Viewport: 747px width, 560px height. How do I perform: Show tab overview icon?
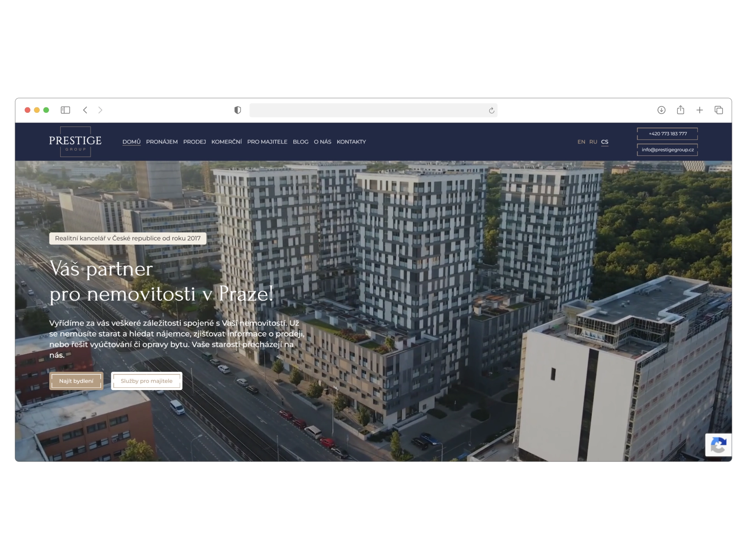719,110
